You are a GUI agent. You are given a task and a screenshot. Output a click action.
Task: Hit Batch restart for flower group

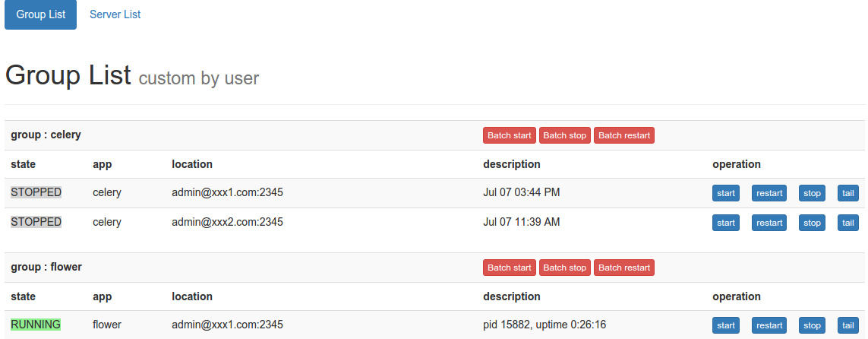623,268
